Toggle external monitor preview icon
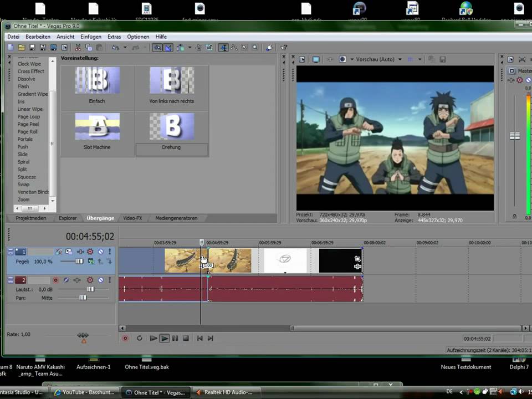The width and height of the screenshot is (532, 399). point(316,59)
